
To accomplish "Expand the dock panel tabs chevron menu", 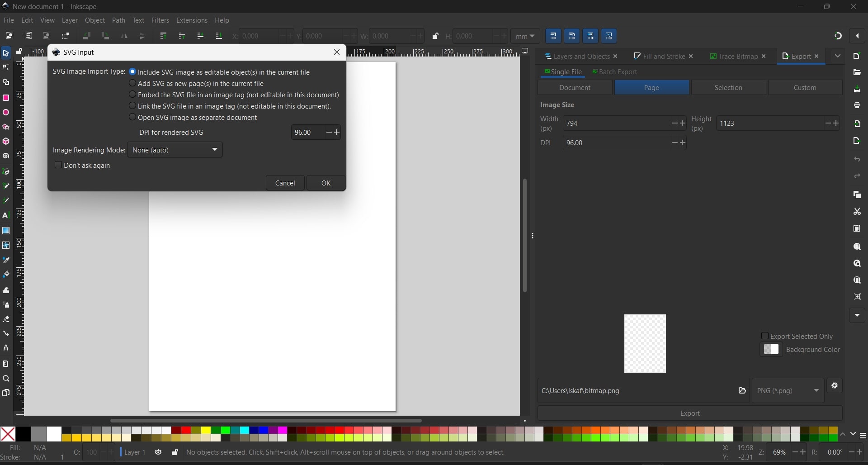I will click(838, 56).
